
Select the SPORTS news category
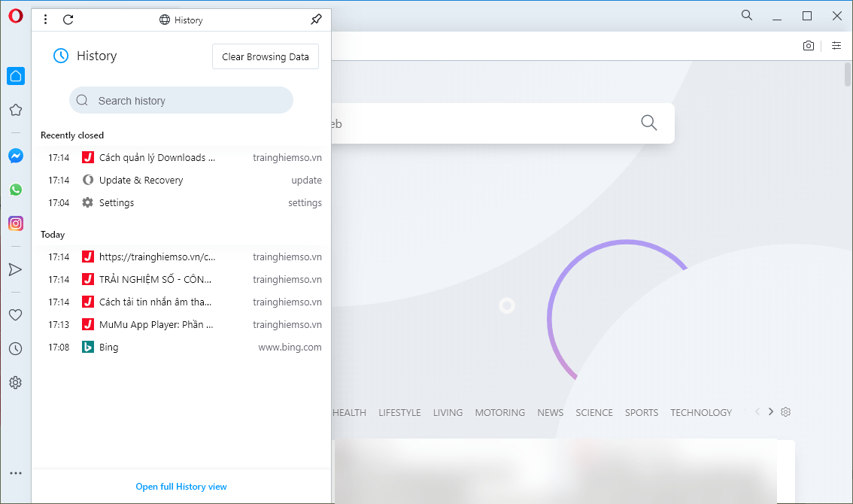pos(642,412)
